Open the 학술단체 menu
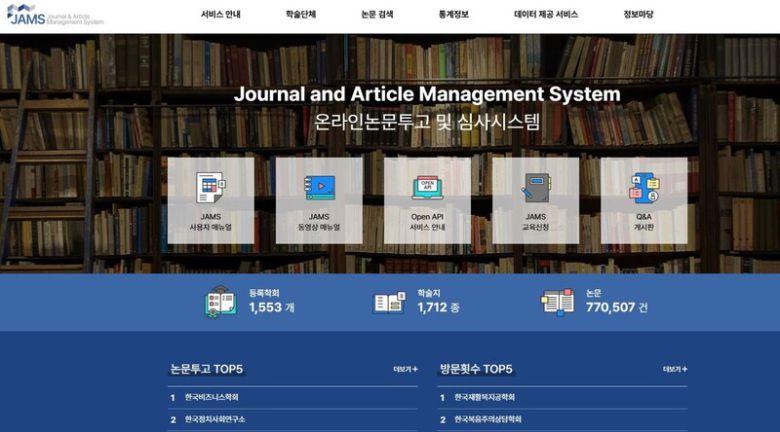Image resolution: width=780 pixels, height=432 pixels. [x=300, y=15]
